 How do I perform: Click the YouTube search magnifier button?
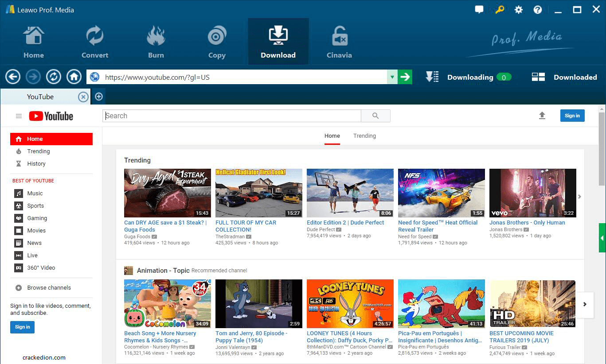(375, 116)
